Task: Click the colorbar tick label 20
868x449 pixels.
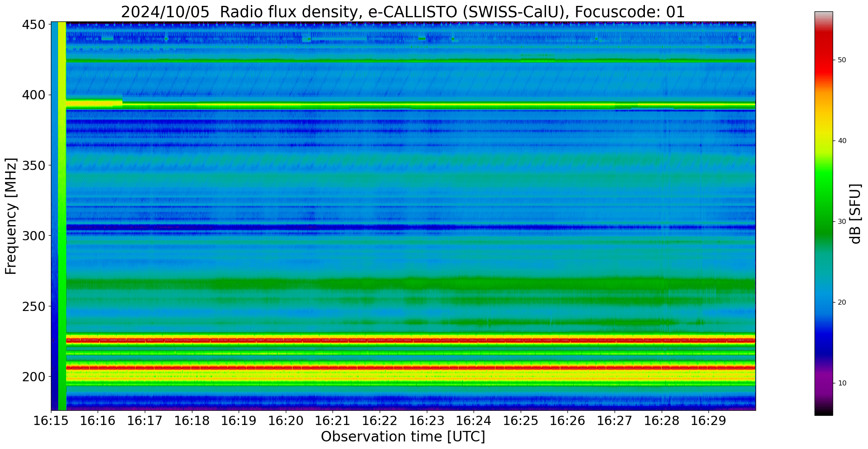Action: (x=842, y=303)
